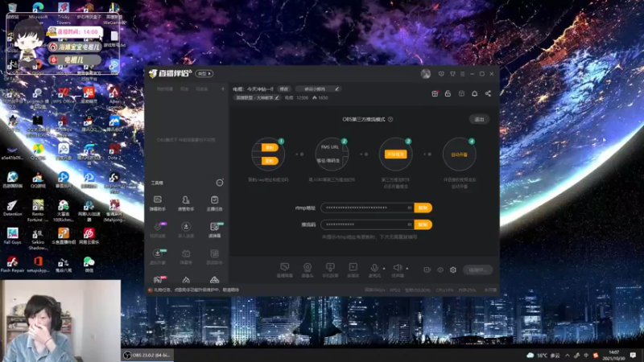Click the upper orange copy button in step 1
This screenshot has width=644, height=362.
coord(270,147)
